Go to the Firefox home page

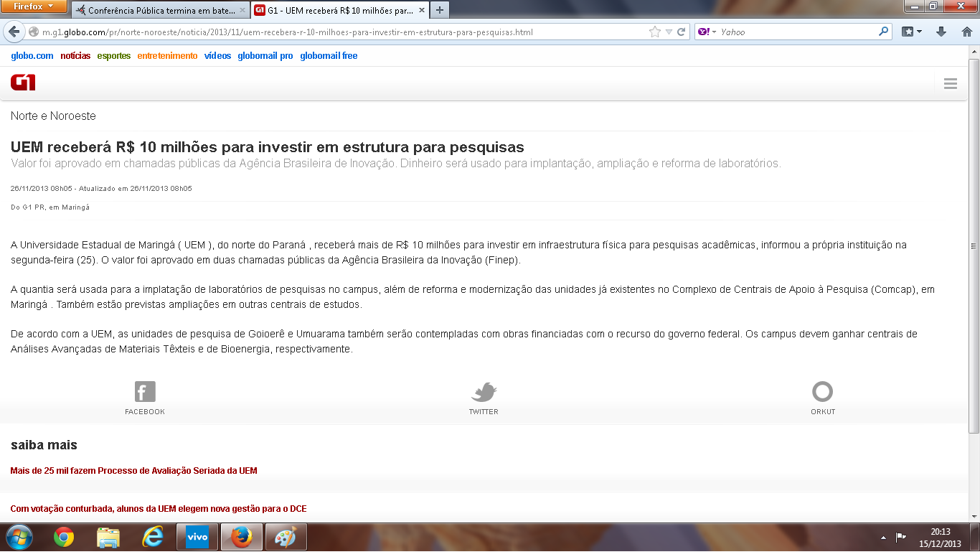(966, 32)
